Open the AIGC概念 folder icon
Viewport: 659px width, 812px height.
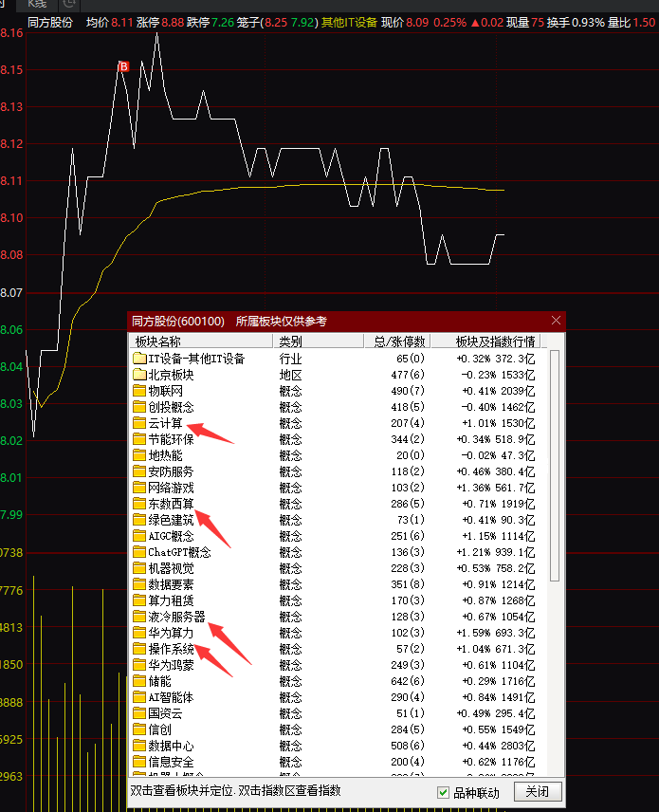point(139,536)
